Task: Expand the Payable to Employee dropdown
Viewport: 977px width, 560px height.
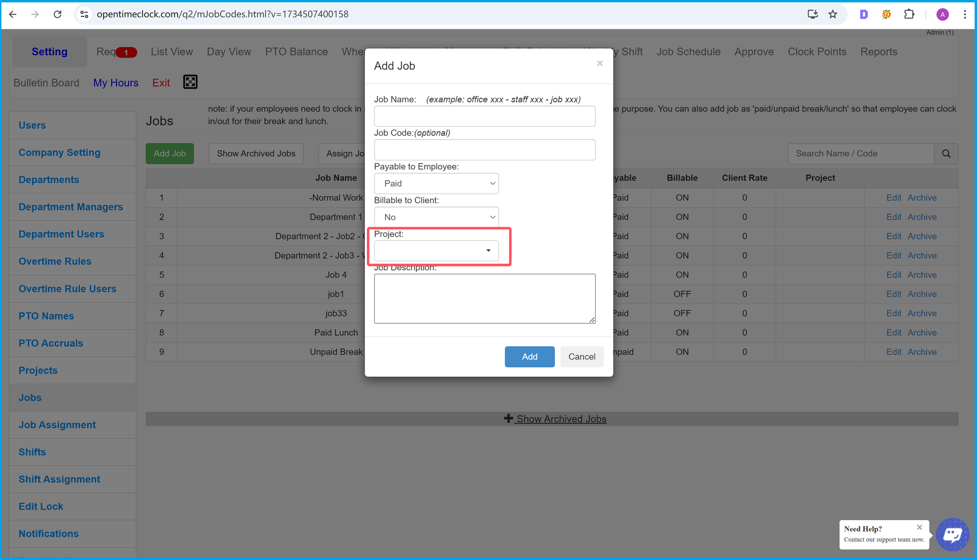Action: (x=436, y=183)
